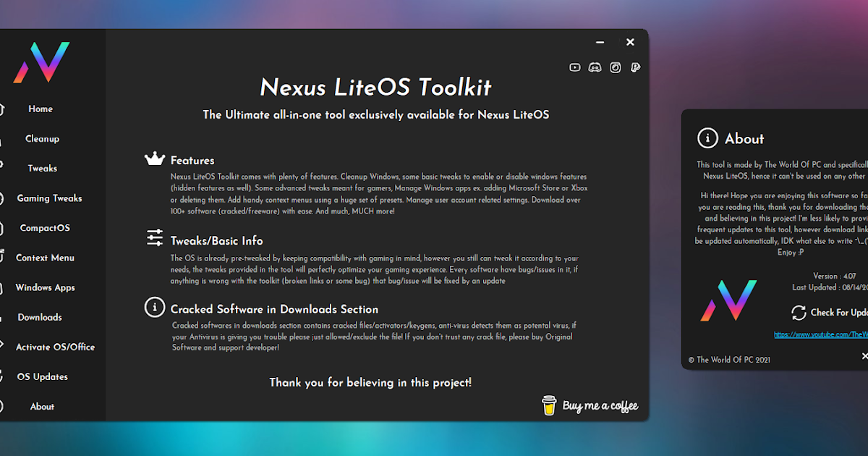Click the sliders icon beside Tweaks/Basic Info

pos(154,237)
